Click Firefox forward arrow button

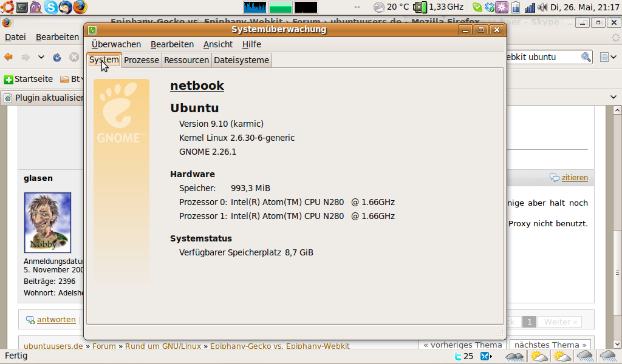point(26,57)
